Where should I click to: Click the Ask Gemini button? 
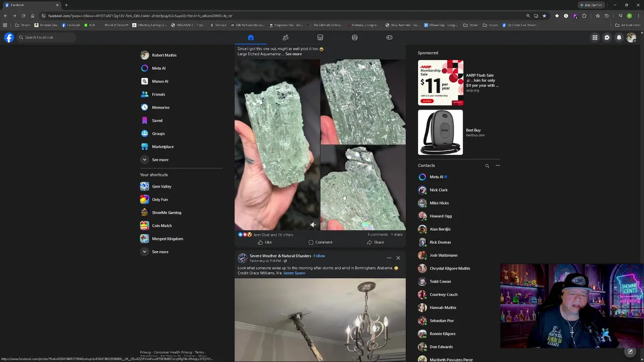591,5
